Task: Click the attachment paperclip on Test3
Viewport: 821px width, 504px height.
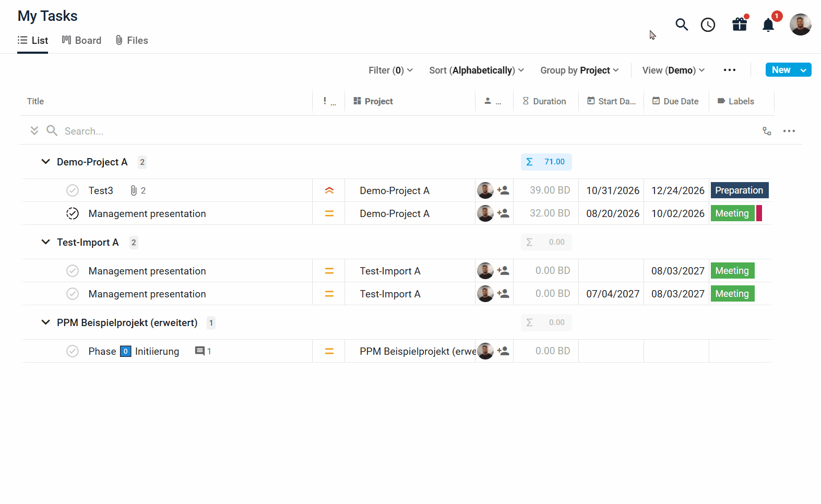Action: point(134,190)
